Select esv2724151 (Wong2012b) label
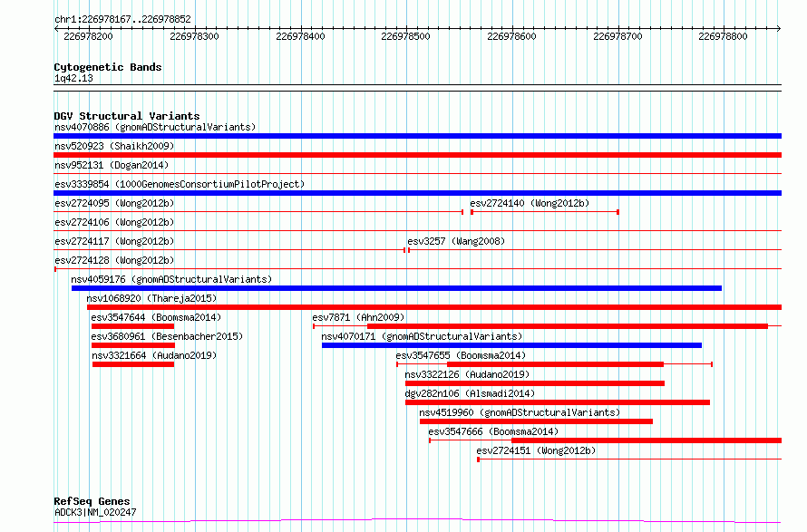The width and height of the screenshot is (807, 532). [x=536, y=450]
